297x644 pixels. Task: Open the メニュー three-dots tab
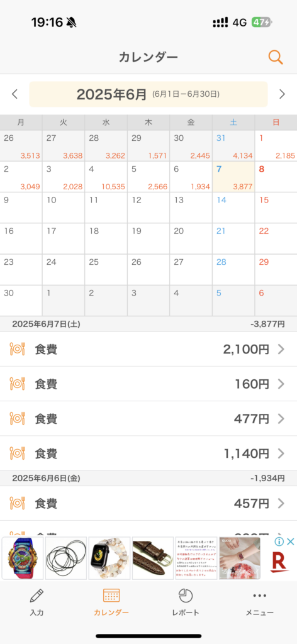pyautogui.click(x=260, y=602)
